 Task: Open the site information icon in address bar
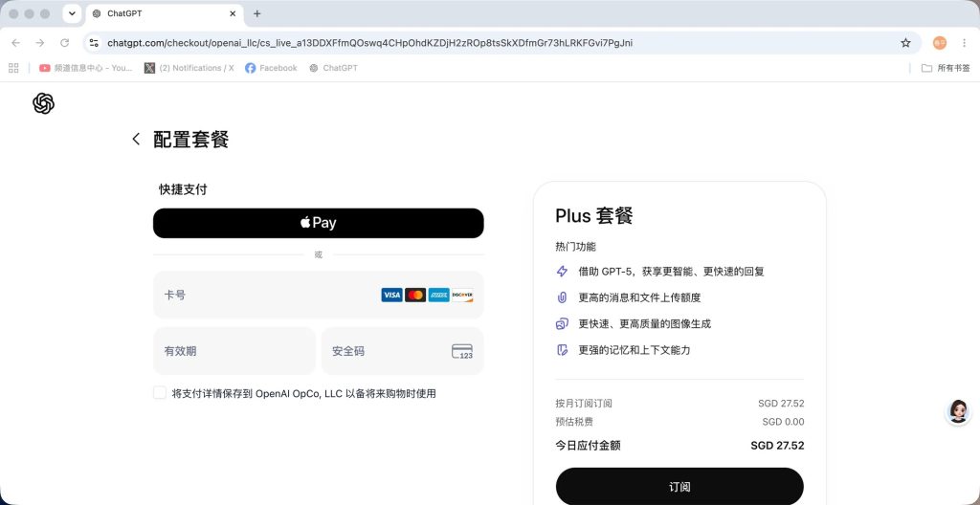point(94,43)
